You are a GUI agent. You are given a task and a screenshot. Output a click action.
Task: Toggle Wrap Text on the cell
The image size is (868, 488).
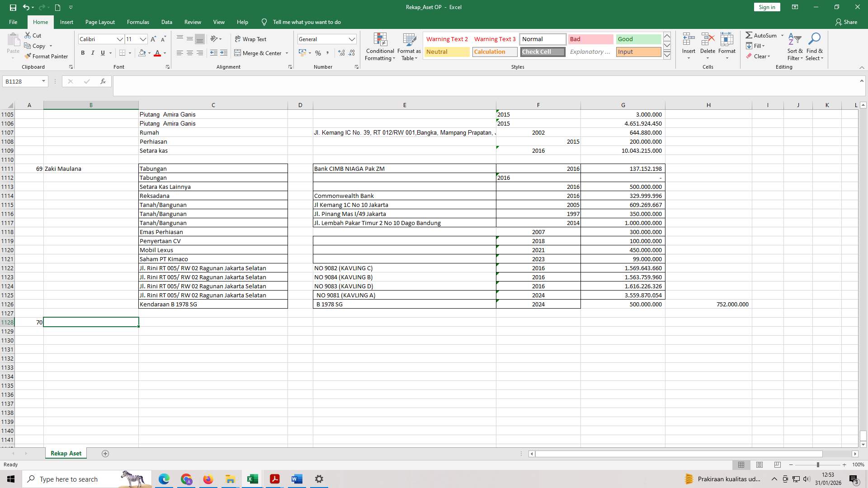coord(251,39)
